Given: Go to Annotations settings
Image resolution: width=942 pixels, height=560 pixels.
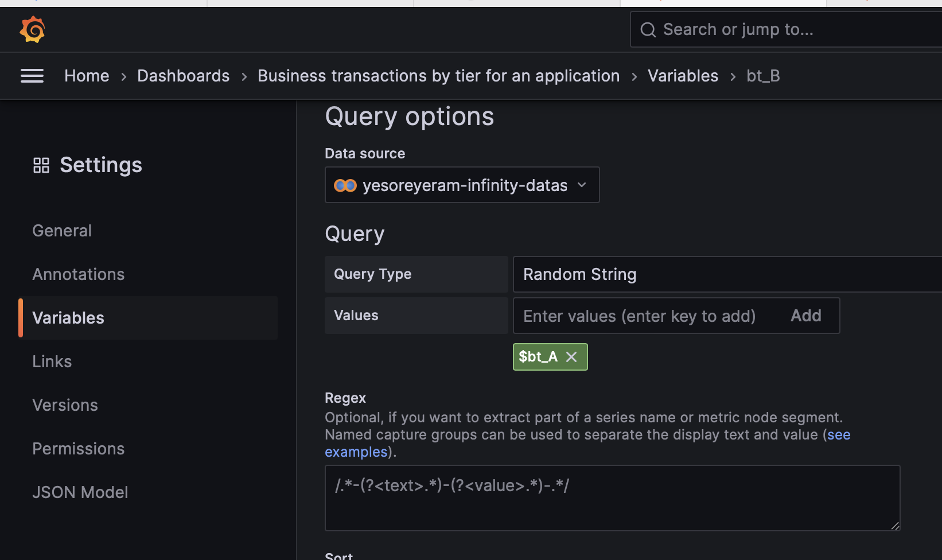Looking at the screenshot, I should [x=79, y=274].
